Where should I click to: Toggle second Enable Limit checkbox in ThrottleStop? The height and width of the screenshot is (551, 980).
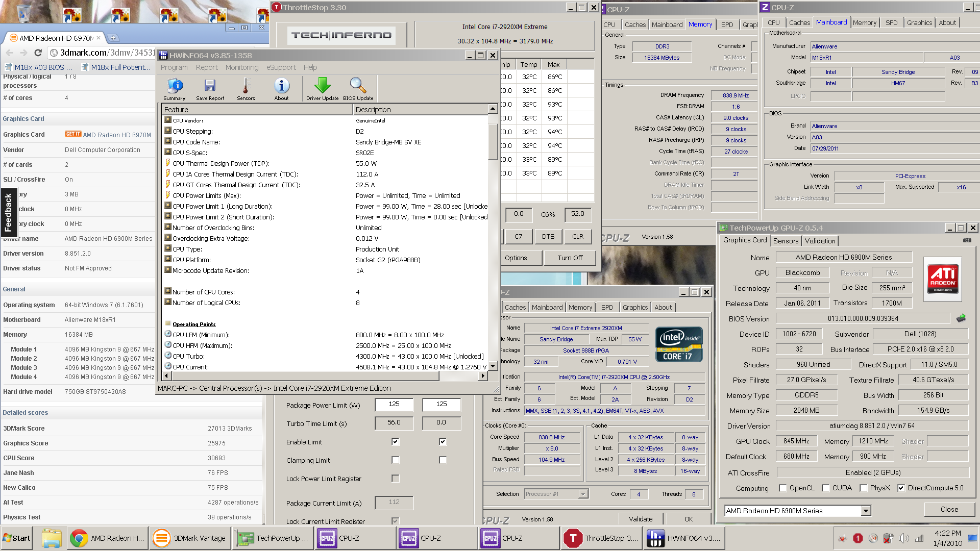pyautogui.click(x=443, y=442)
